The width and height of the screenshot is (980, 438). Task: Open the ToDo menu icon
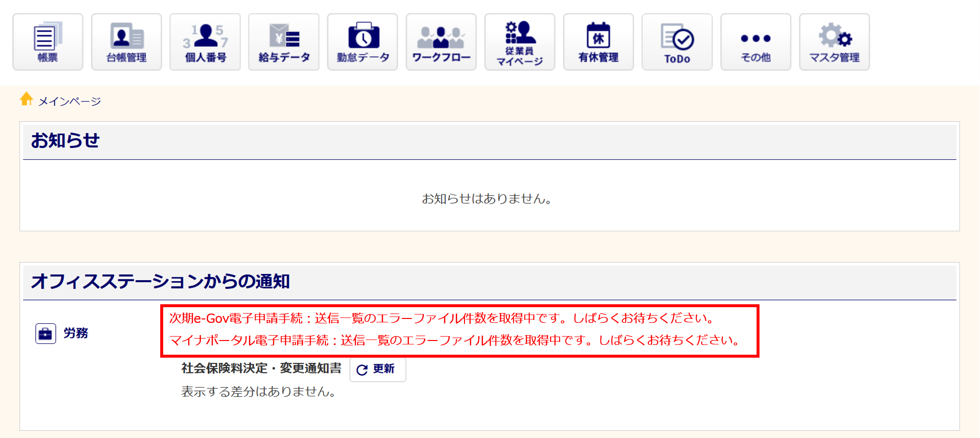tap(677, 42)
